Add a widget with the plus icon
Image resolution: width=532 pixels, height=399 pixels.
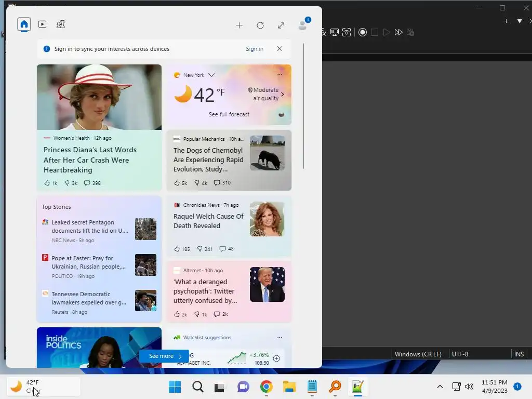coord(239,25)
